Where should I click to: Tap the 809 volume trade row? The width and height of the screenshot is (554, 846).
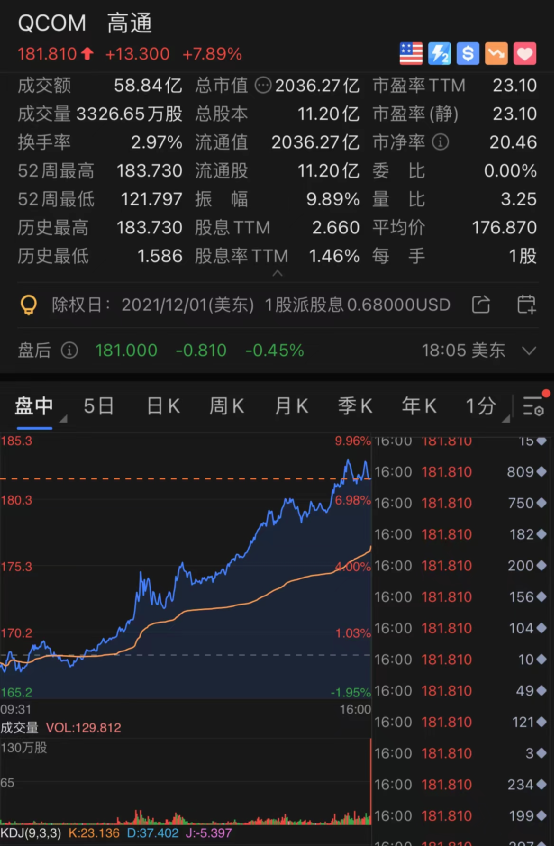tap(461, 472)
